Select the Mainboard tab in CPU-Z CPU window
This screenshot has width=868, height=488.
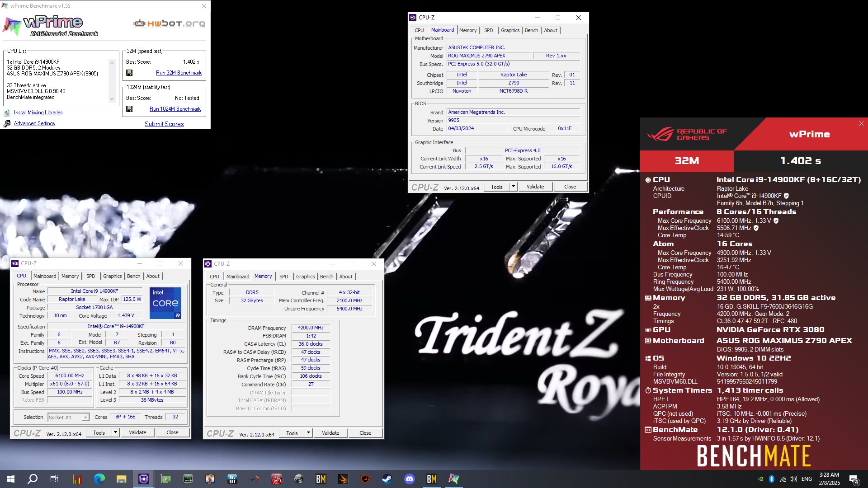click(45, 276)
